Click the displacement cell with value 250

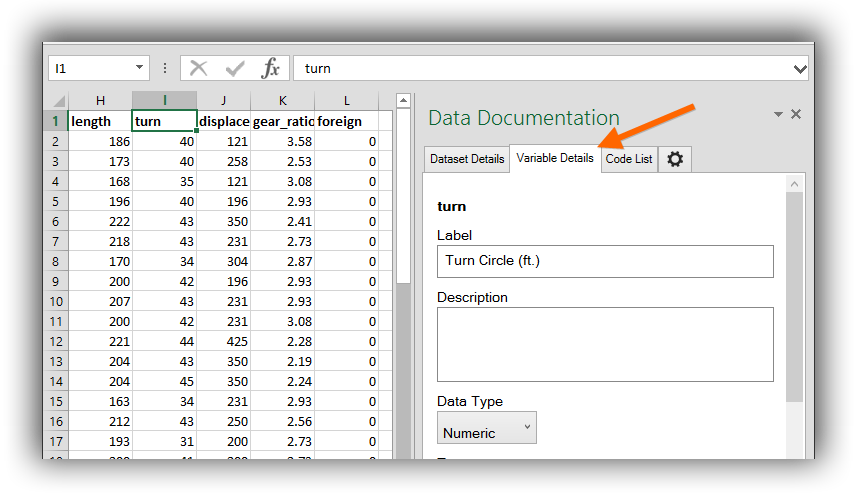[x=224, y=421]
